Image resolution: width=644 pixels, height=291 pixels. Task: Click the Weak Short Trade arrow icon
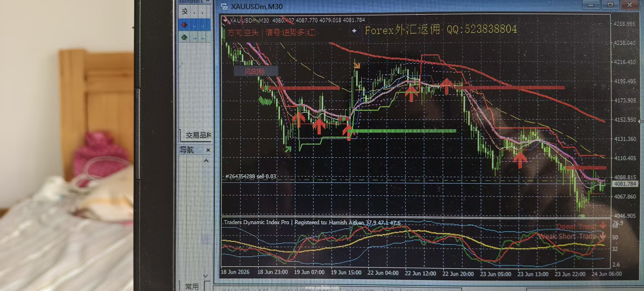[x=603, y=236]
